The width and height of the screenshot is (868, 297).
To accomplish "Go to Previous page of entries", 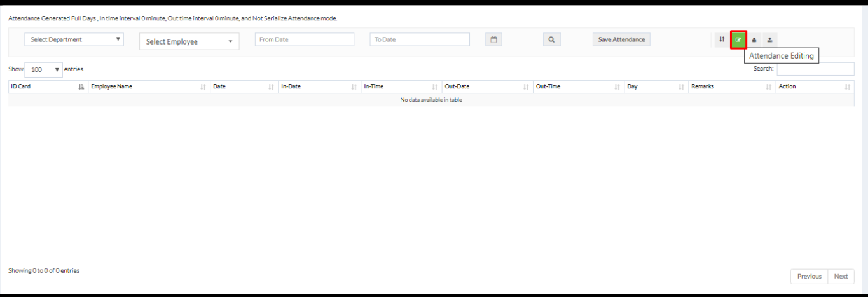I will click(809, 276).
